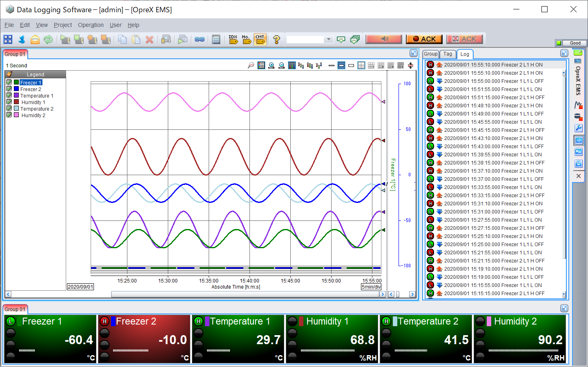Maximize the Group 01 trend panel
Image resolution: width=588 pixels, height=367 pixels.
click(413, 53)
